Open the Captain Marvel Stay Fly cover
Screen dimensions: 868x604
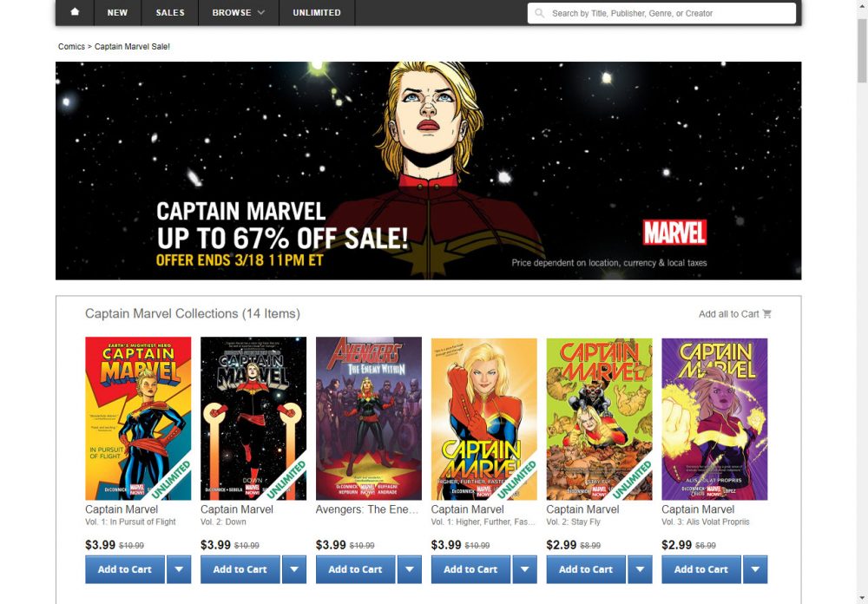click(x=599, y=418)
